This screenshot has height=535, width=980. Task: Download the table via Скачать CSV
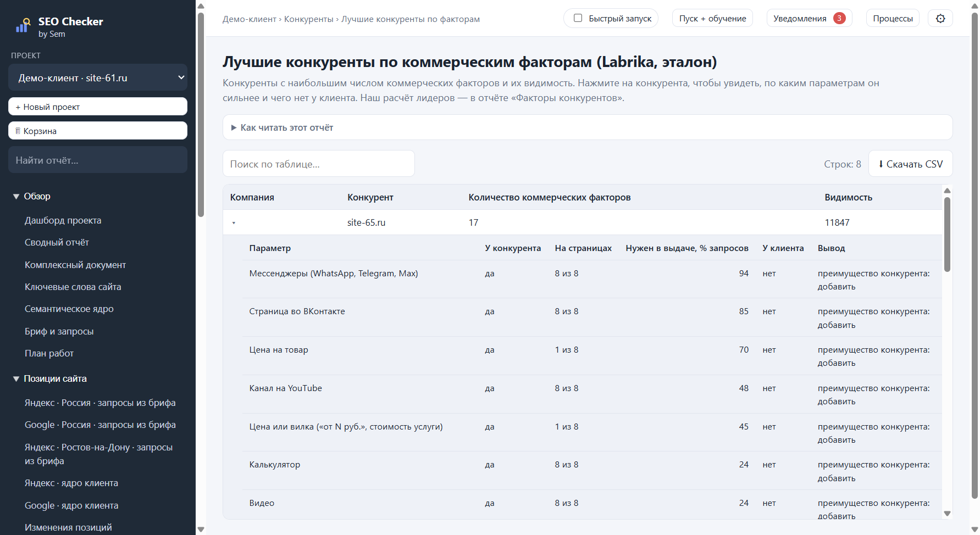coord(910,164)
